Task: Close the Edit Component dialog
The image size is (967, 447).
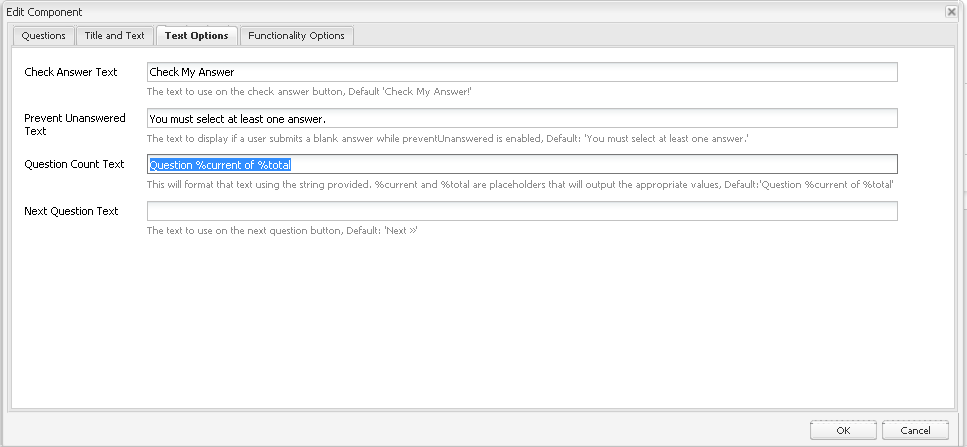Action: coord(949,11)
